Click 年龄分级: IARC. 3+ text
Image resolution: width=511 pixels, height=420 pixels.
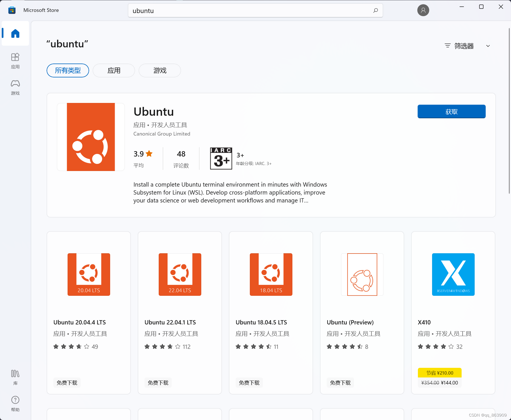pyautogui.click(x=254, y=164)
